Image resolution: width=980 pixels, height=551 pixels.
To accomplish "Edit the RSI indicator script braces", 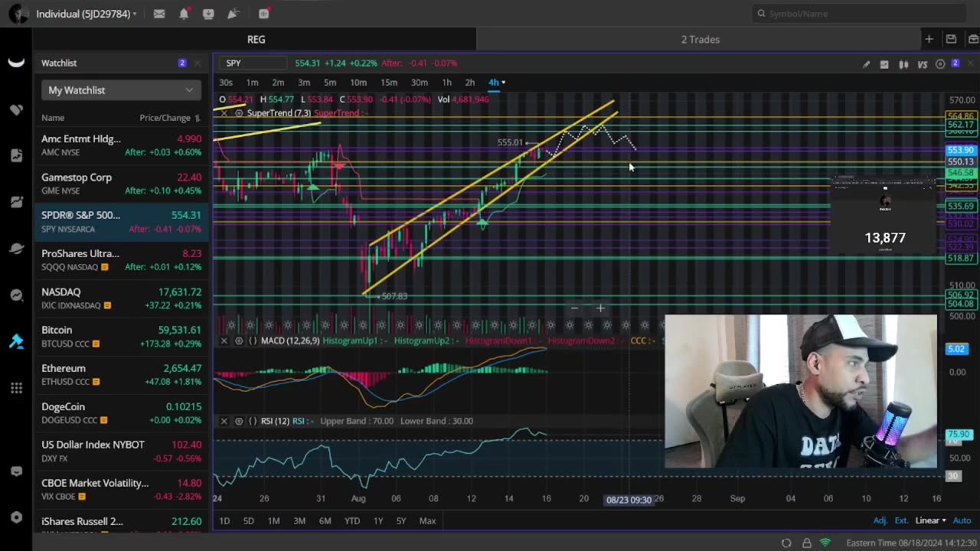I will tap(253, 421).
